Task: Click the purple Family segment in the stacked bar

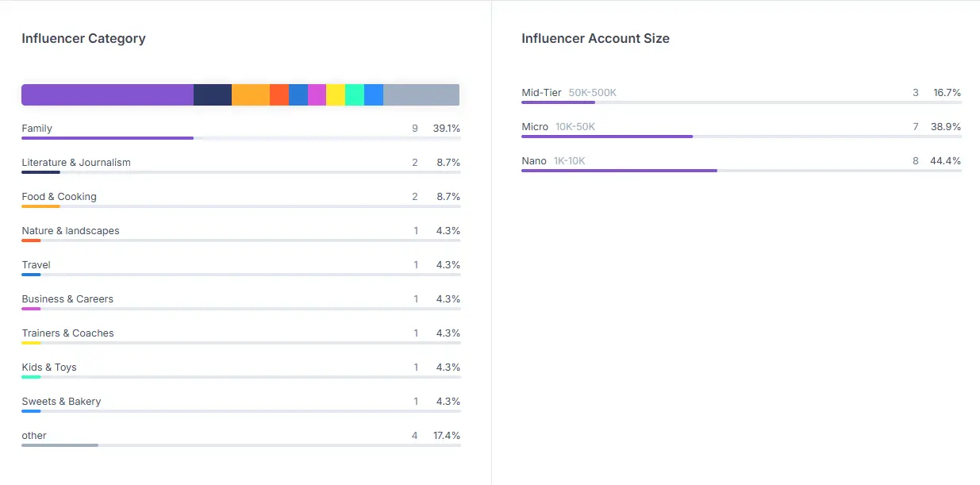Action: point(107,95)
